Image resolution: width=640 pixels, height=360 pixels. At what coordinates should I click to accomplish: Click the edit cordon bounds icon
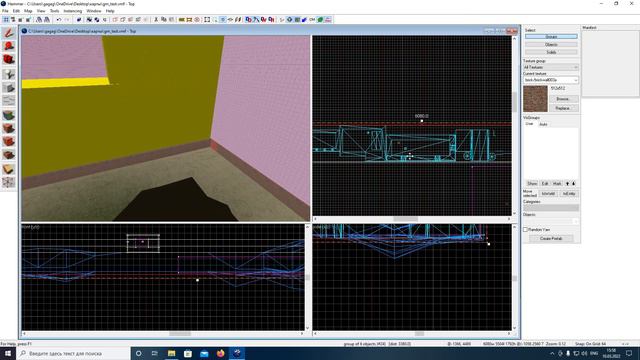pyautogui.click(x=189, y=20)
